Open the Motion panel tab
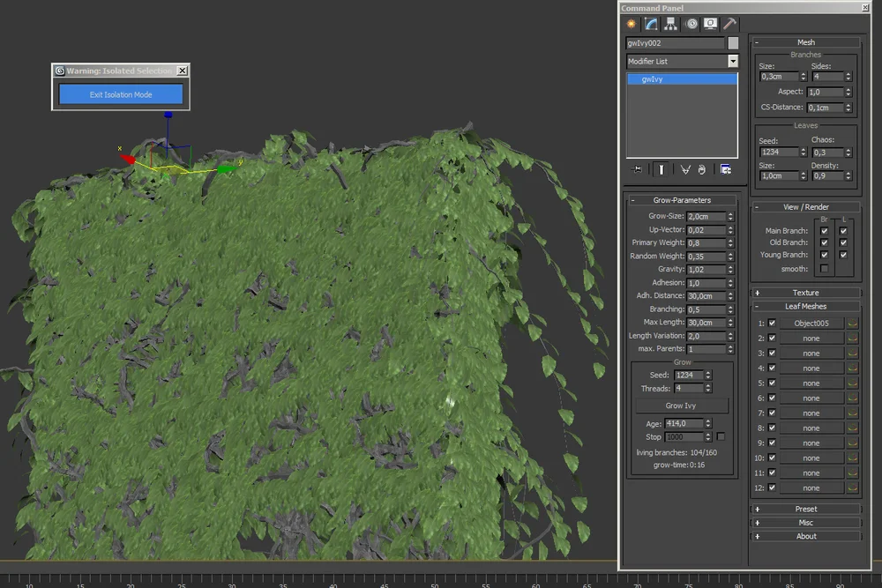The height and width of the screenshot is (588, 882). (691, 24)
